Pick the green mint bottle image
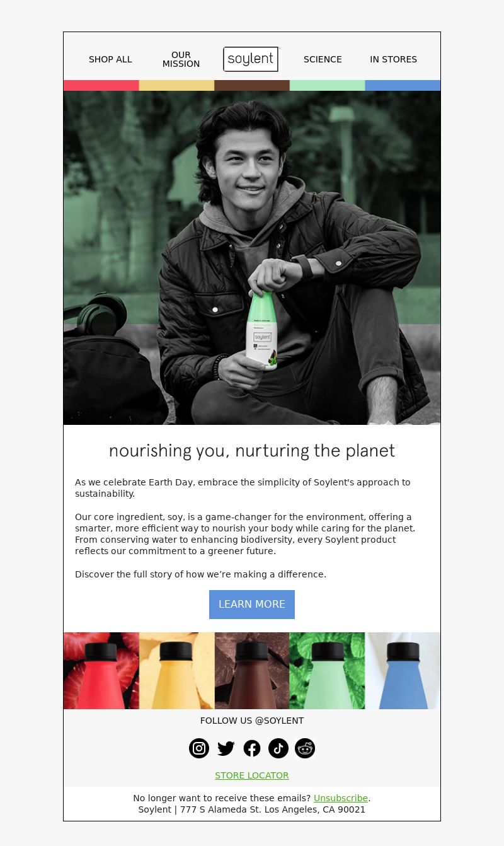Image resolution: width=504 pixels, height=846 pixels. tap(327, 671)
